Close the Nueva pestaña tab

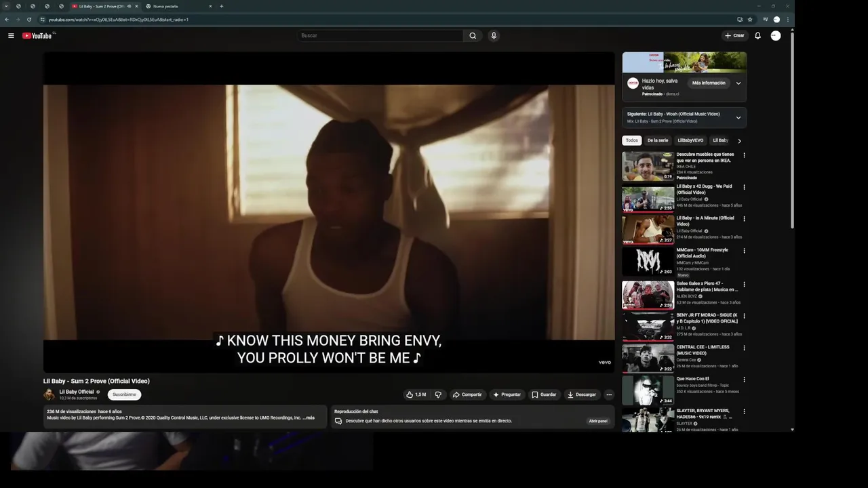click(210, 6)
